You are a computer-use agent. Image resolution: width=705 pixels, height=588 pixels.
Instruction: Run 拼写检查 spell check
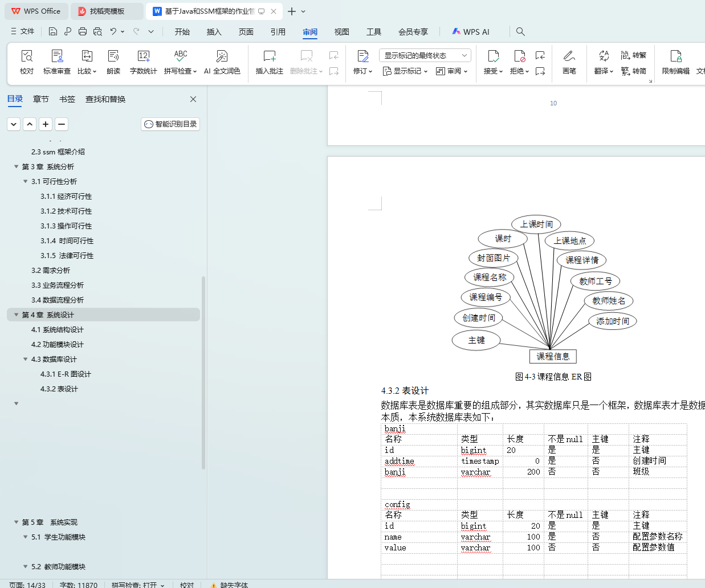tap(180, 62)
